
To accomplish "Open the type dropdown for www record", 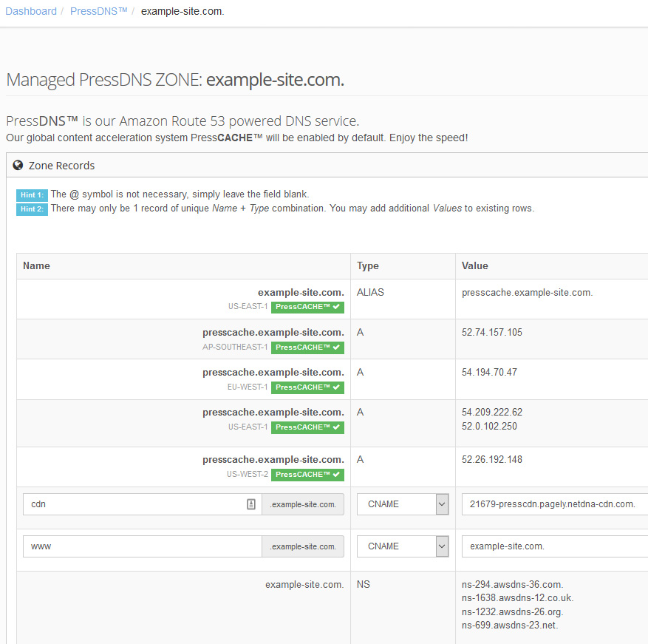I will point(403,546).
